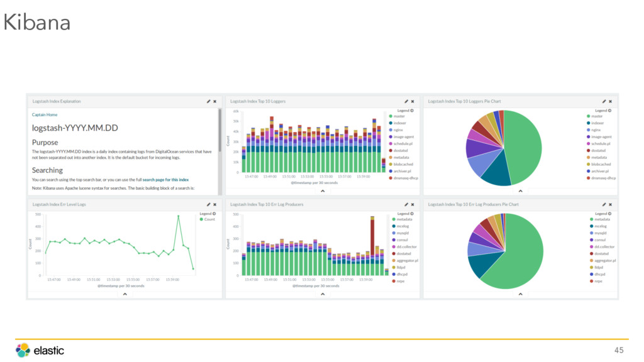644x362 pixels.
Task: Select aggregator.pl legend entry in Err Log Producers bar chart
Action: [405, 261]
